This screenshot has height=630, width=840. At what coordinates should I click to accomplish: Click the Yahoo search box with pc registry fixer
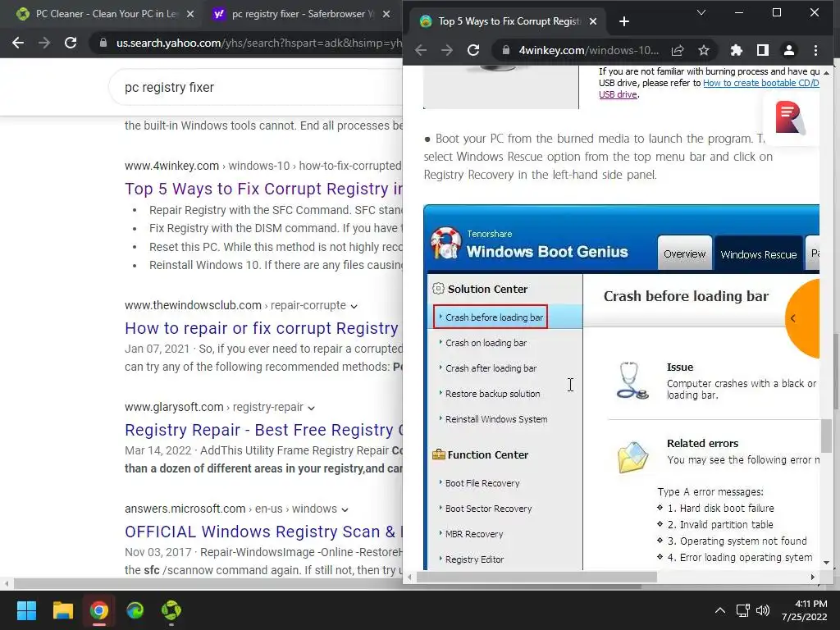[257, 87]
